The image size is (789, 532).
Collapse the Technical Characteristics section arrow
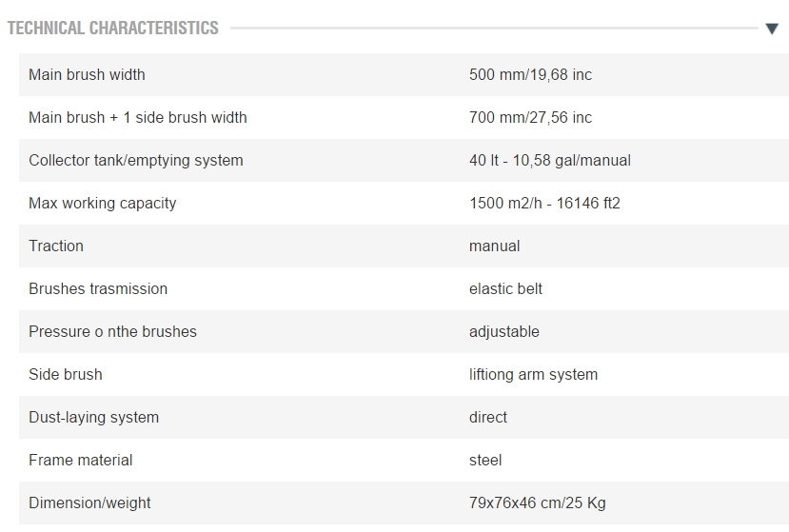tap(772, 29)
